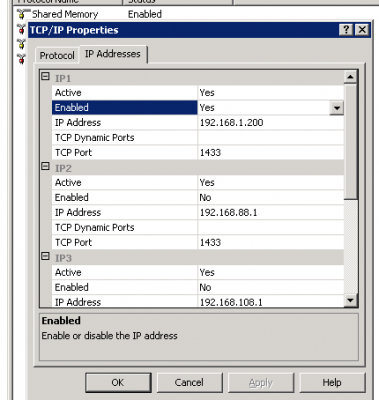379x400 pixels.
Task: Collapse the IP2 section
Action: (45, 166)
